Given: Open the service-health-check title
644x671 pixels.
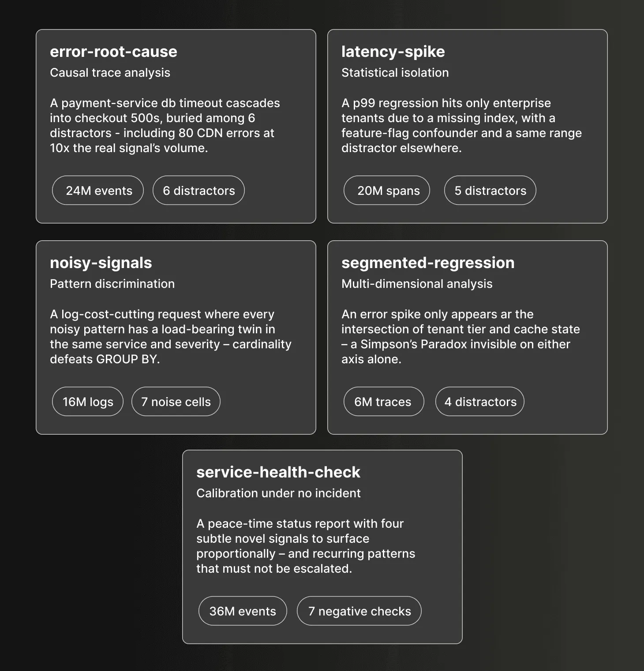Looking at the screenshot, I should click(278, 472).
